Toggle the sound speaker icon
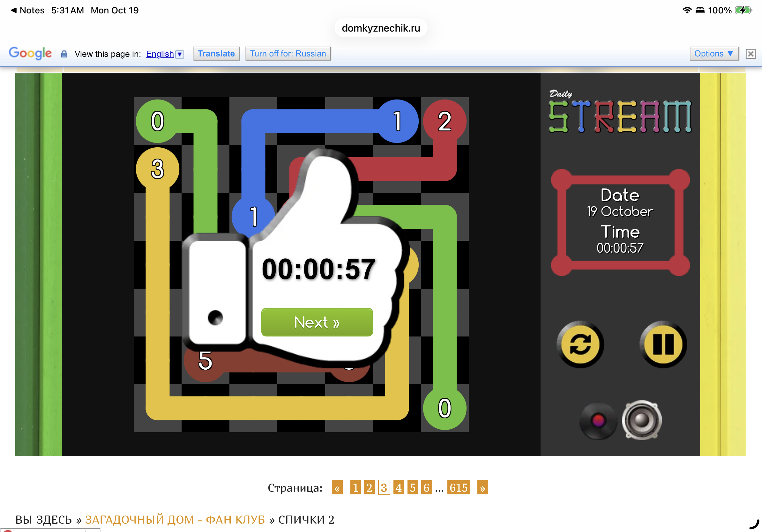Viewport: 762px width, 532px height. [641, 420]
